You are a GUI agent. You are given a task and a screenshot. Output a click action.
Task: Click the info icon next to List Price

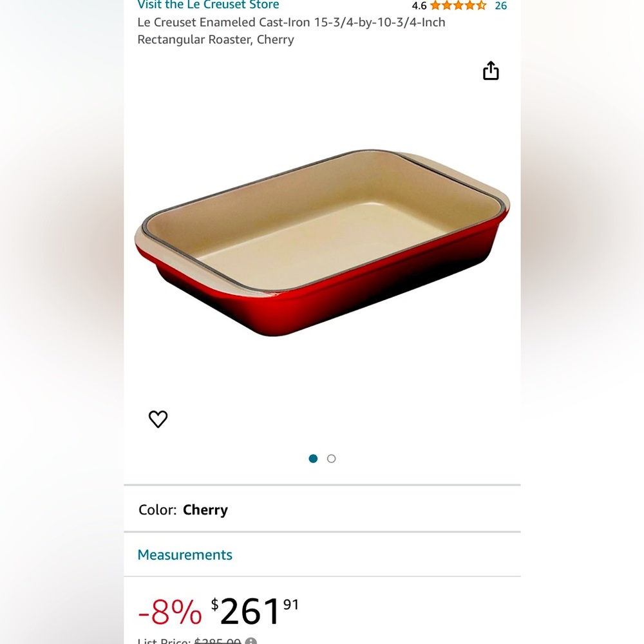tap(251, 641)
